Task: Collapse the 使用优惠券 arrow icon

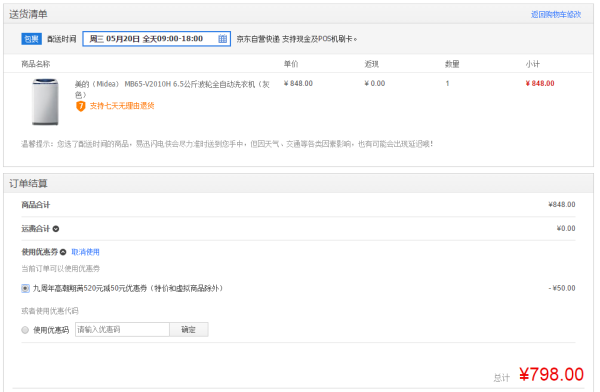Action: (x=63, y=252)
